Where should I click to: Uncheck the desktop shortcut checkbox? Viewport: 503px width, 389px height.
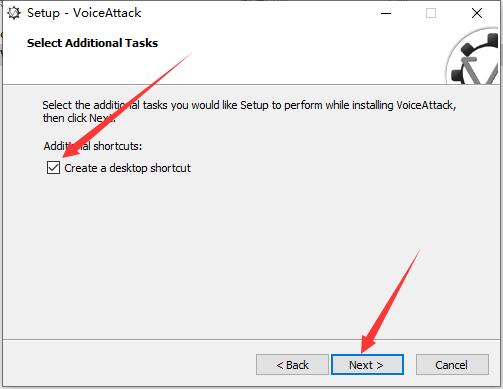(53, 168)
